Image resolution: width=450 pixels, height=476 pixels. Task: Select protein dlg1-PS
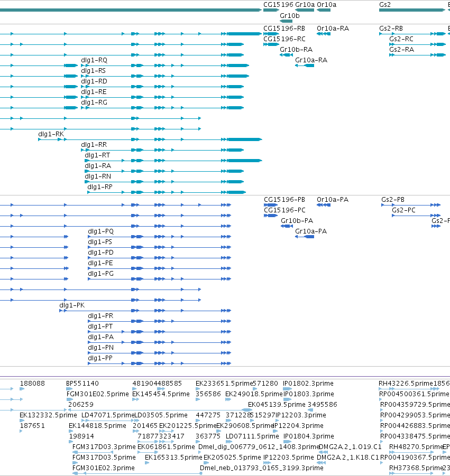coord(100,242)
